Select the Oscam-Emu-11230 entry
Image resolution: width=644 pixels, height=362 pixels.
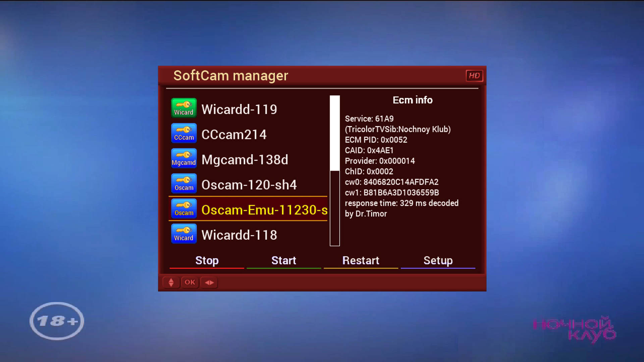[264, 210]
